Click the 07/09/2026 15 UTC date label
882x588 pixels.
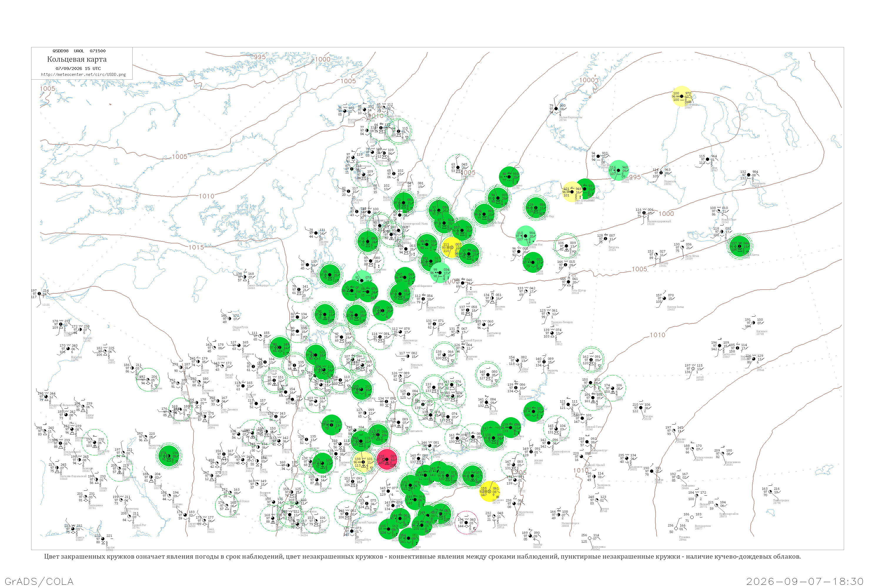[78, 69]
